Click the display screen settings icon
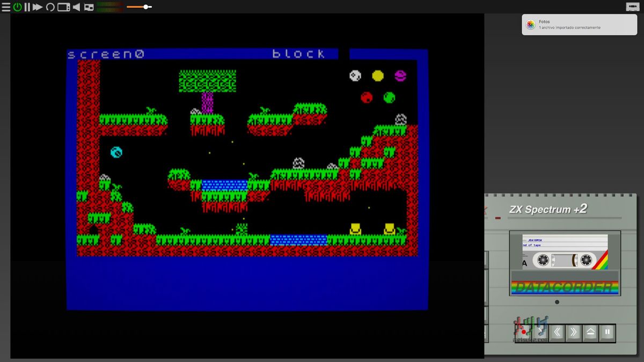 pyautogui.click(x=63, y=7)
